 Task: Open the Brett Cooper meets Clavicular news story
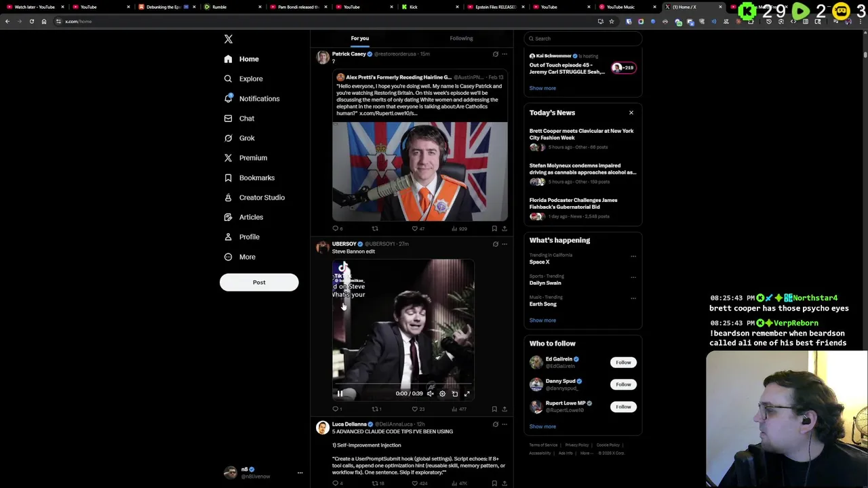pos(583,139)
